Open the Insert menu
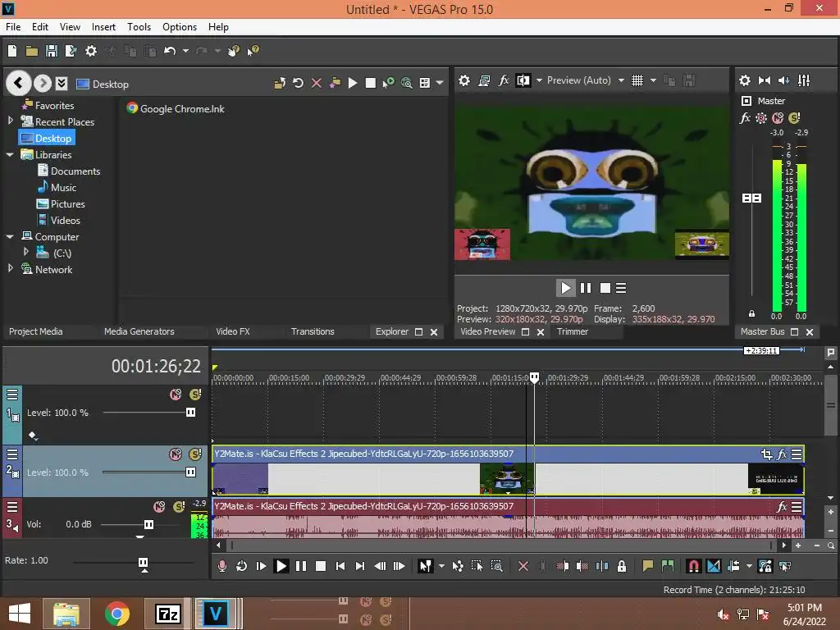This screenshot has height=630, width=840. [x=103, y=27]
